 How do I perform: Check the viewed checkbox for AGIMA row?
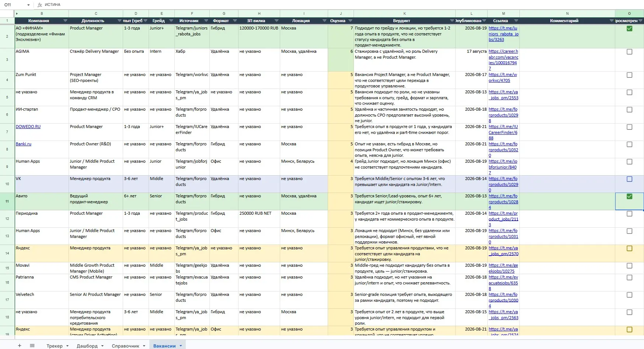[629, 52]
